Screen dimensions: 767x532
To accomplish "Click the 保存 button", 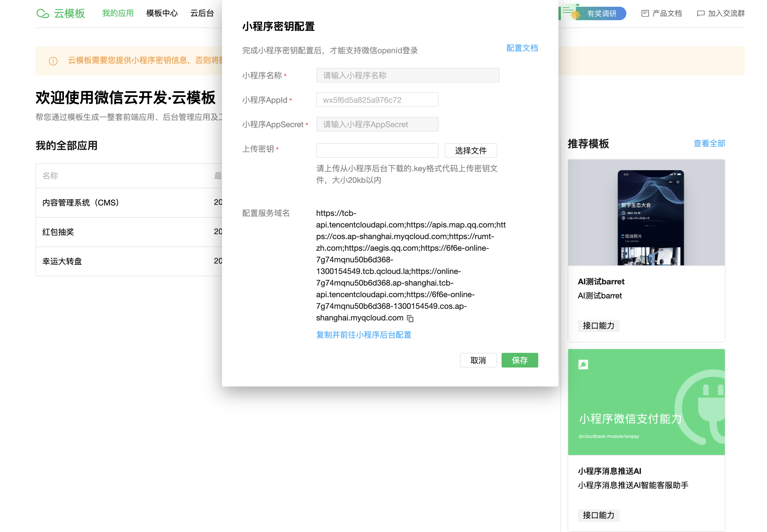I will pyautogui.click(x=519, y=360).
